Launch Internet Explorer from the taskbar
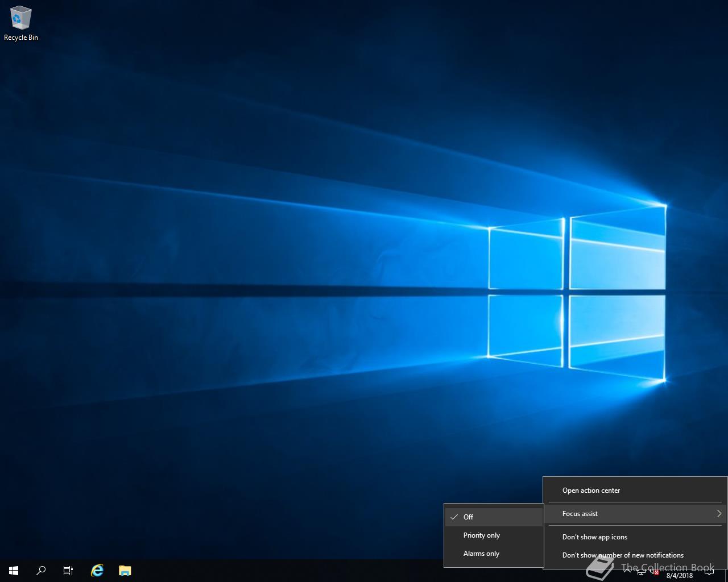The width and height of the screenshot is (728, 582). click(x=97, y=571)
